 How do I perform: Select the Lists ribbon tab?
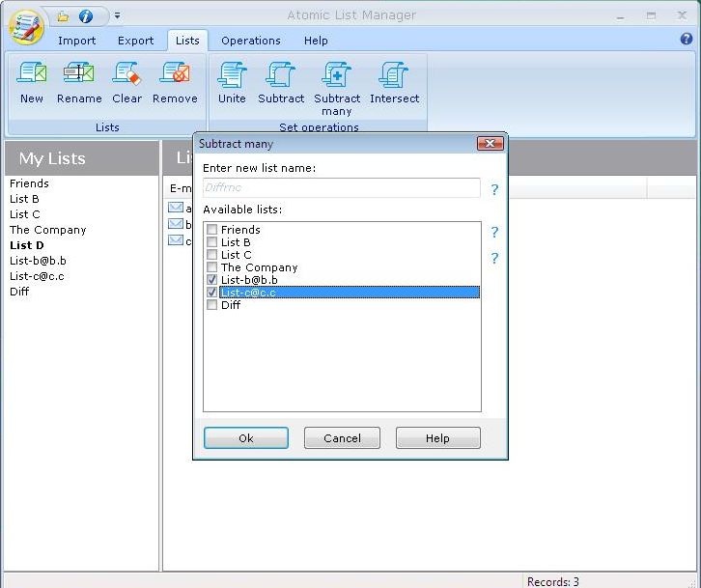(x=187, y=41)
